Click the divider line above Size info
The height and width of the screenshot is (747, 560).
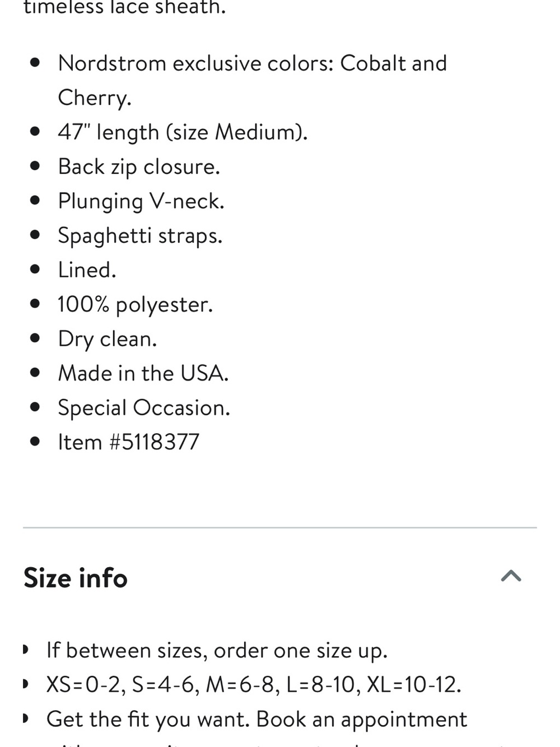[x=280, y=527]
